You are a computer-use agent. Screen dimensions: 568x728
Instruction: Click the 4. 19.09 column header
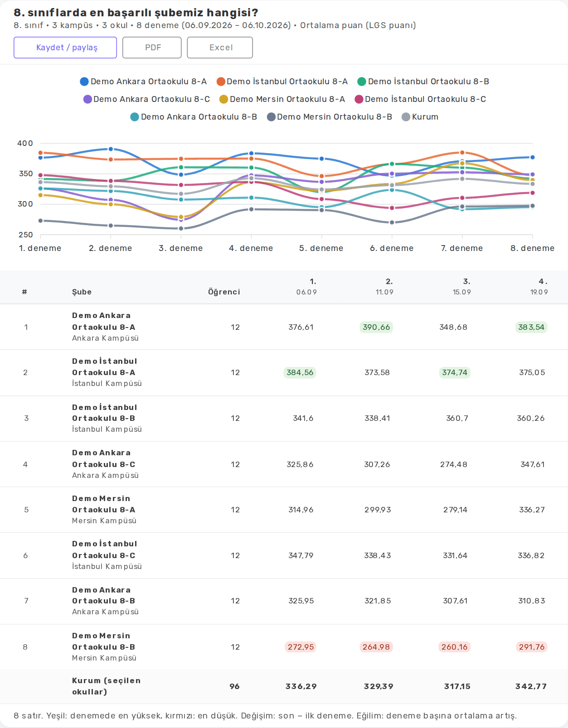click(x=539, y=287)
